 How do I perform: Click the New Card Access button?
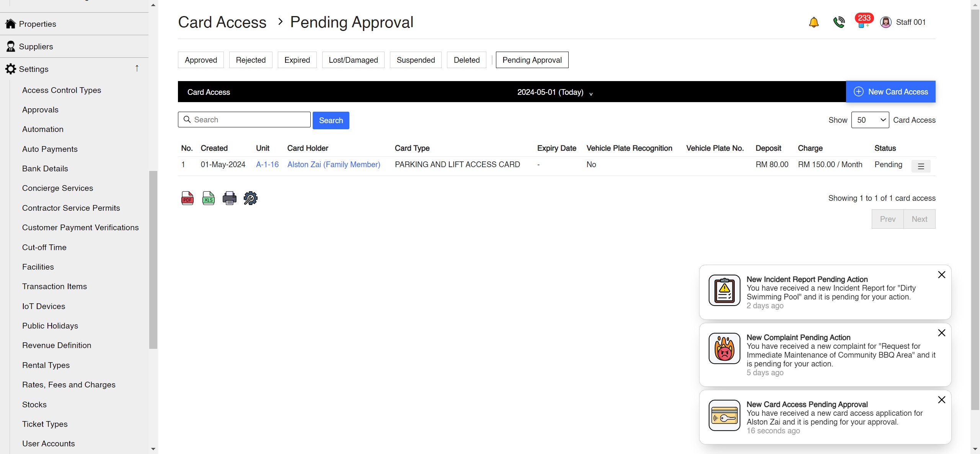point(890,92)
